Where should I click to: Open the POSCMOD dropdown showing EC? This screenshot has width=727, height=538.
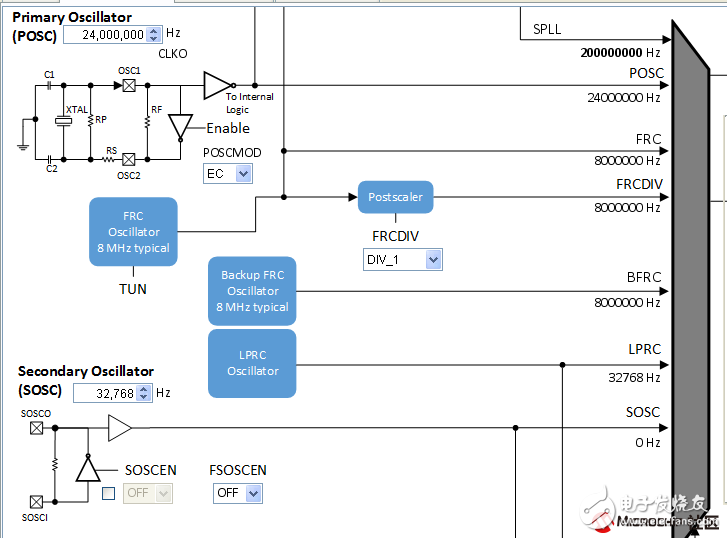[228, 174]
